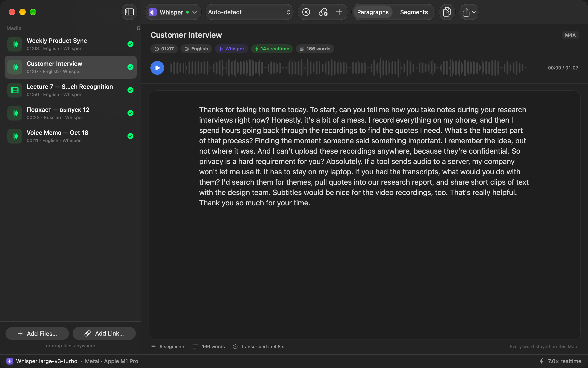Click the Add Link button
Image resolution: width=588 pixels, height=368 pixels.
tap(104, 333)
